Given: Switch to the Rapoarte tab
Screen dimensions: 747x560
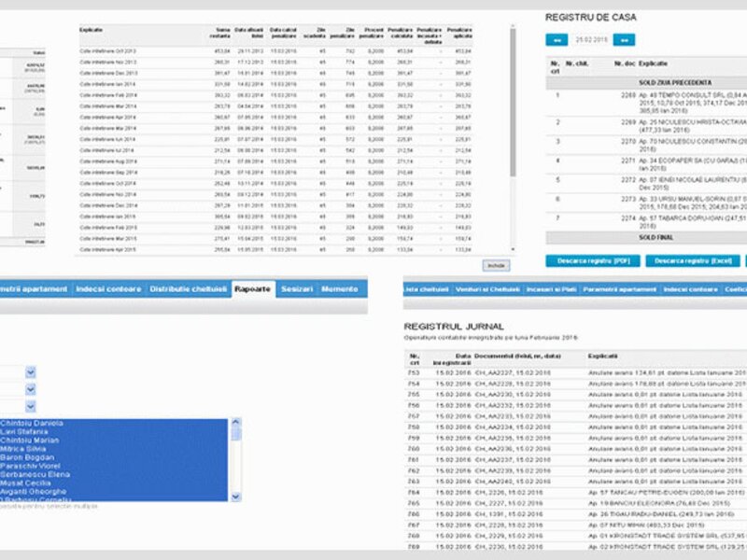Looking at the screenshot, I should click(252, 289).
